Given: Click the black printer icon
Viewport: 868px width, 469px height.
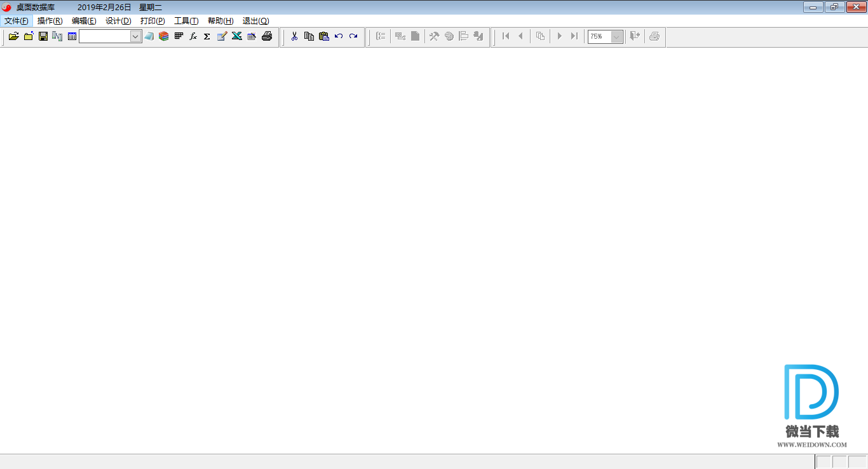Looking at the screenshot, I should point(267,36).
